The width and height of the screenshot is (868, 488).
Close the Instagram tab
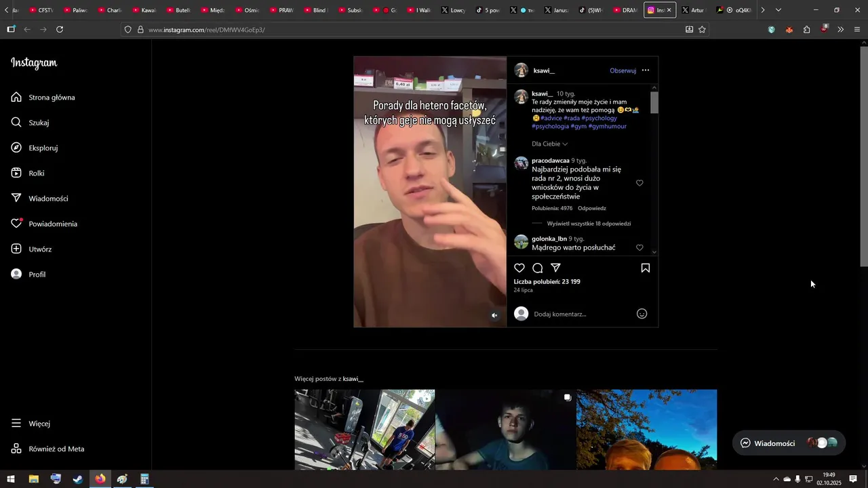tap(669, 10)
